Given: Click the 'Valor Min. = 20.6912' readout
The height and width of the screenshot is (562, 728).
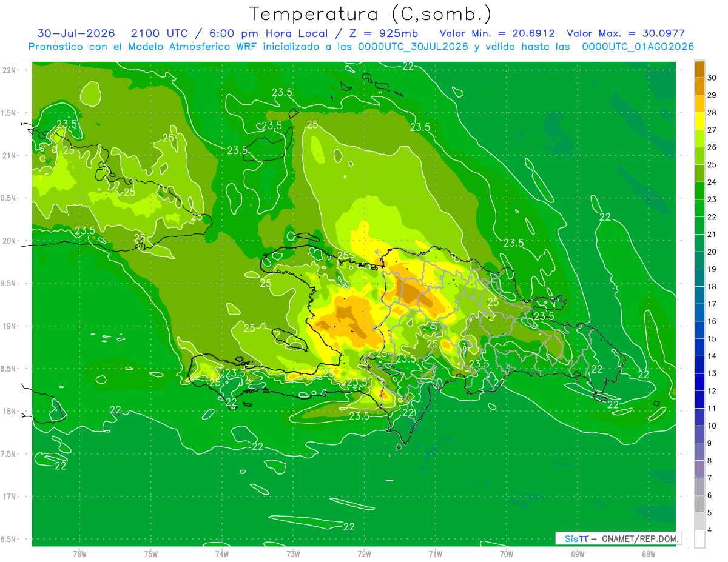Looking at the screenshot, I should point(497,33).
